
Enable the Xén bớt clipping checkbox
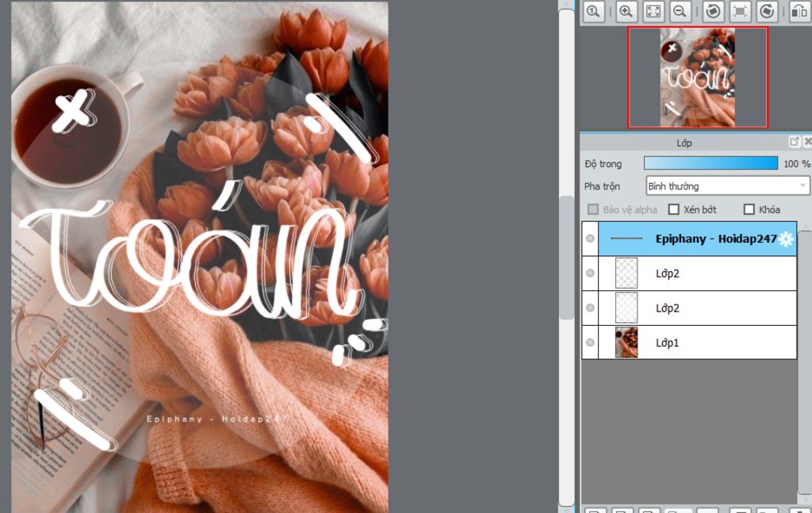tap(674, 209)
